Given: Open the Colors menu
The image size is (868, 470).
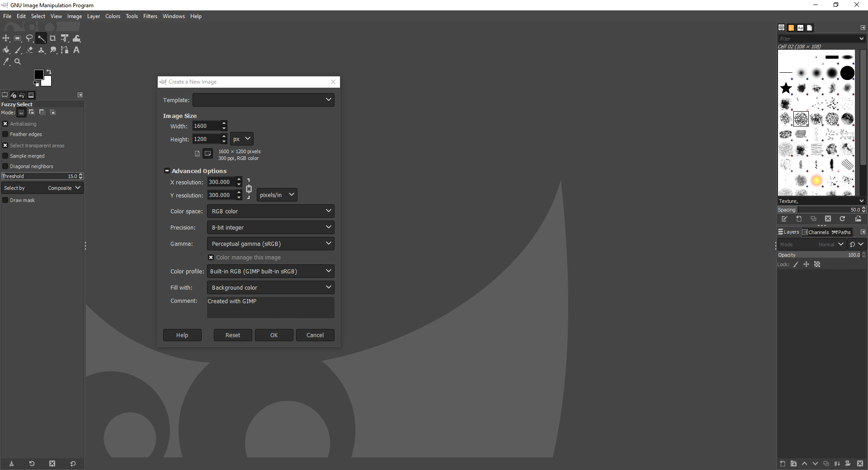Looking at the screenshot, I should 113,16.
